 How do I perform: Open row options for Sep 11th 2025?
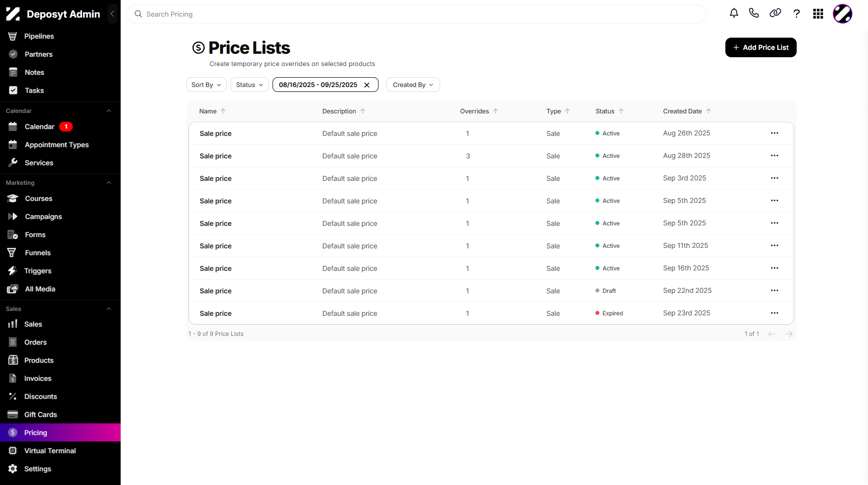tap(775, 245)
